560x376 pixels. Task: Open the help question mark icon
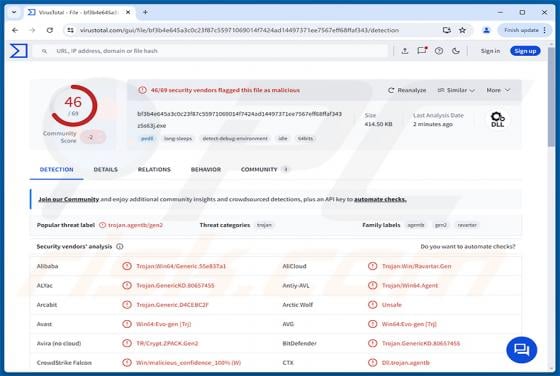439,51
